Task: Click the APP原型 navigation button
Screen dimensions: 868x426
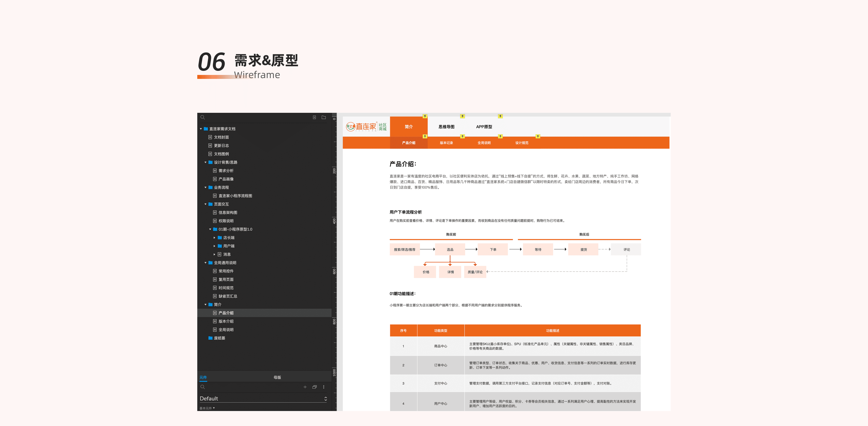Action: (x=484, y=127)
